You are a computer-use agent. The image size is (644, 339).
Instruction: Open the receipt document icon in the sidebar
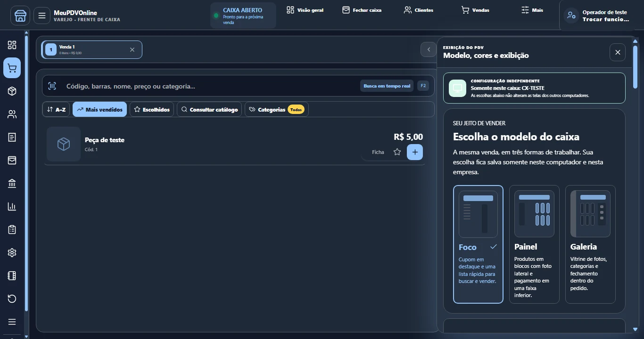tap(12, 137)
